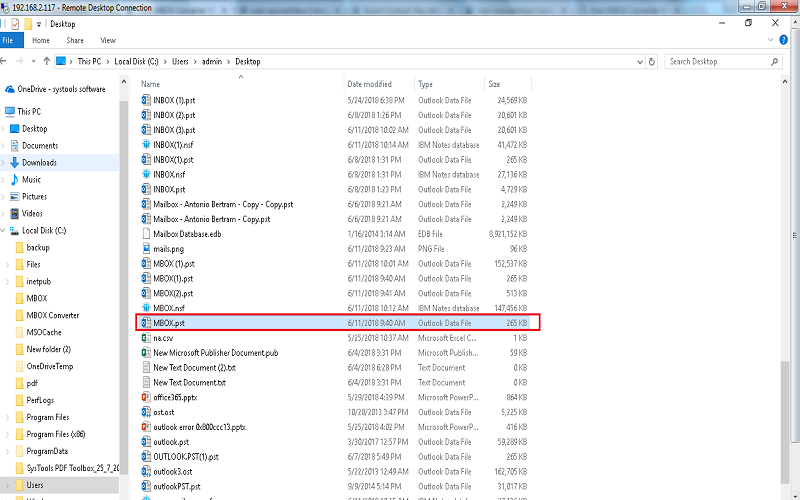Click the forward navigation arrow
800x500 pixels.
[20, 61]
